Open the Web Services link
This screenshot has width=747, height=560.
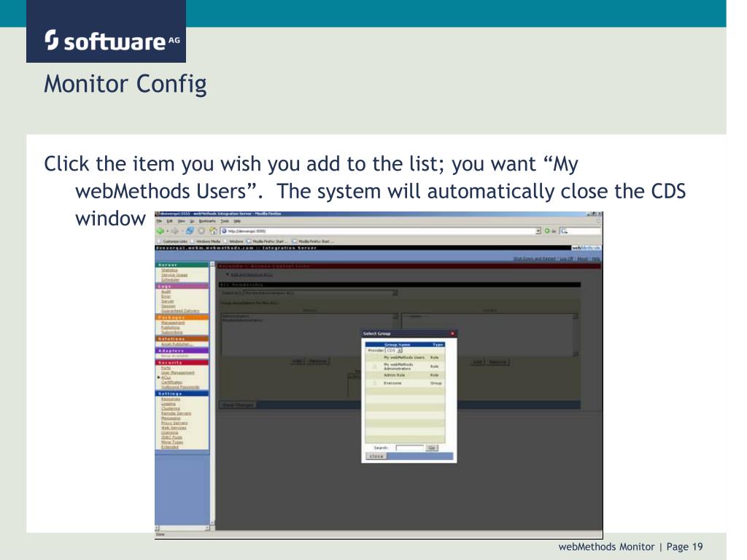(x=174, y=427)
